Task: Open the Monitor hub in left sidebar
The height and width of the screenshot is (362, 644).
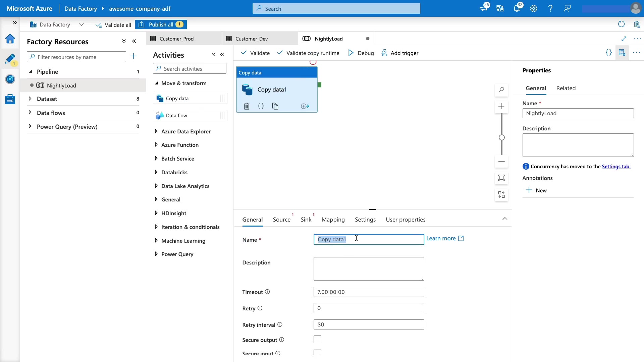Action: coord(10,79)
